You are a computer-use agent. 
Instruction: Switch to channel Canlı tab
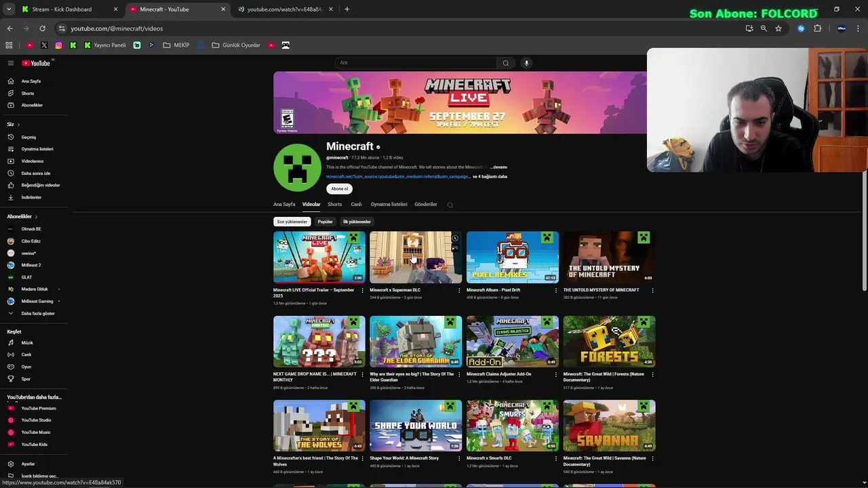356,204
